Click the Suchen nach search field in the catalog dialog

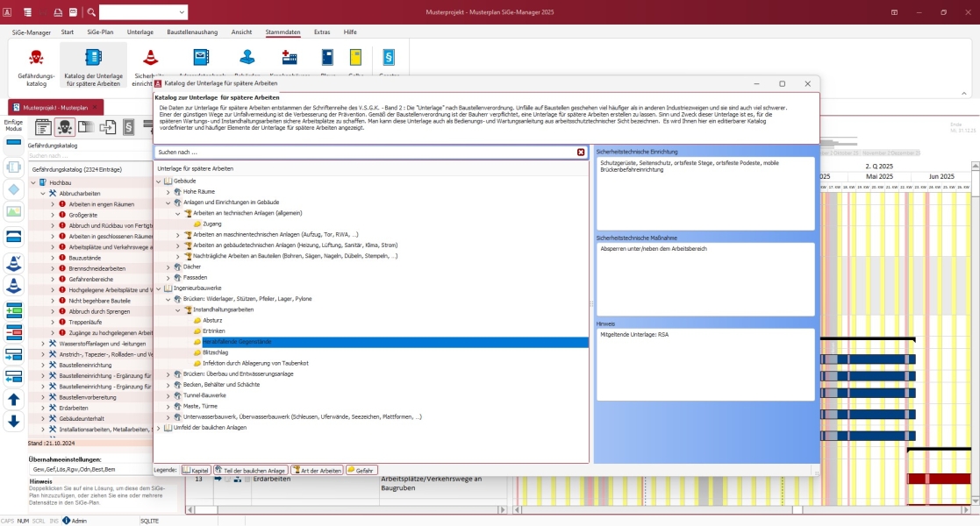pyautogui.click(x=366, y=153)
